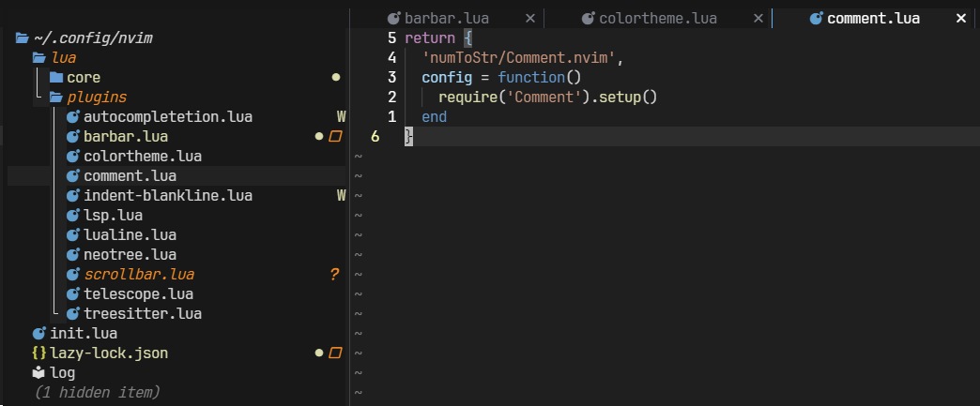Click the log file icon

click(39, 373)
